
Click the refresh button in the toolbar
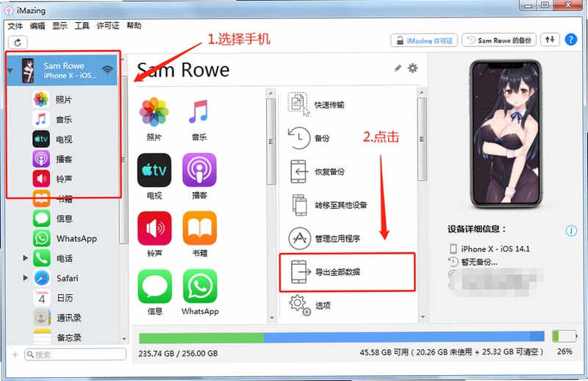pos(18,42)
